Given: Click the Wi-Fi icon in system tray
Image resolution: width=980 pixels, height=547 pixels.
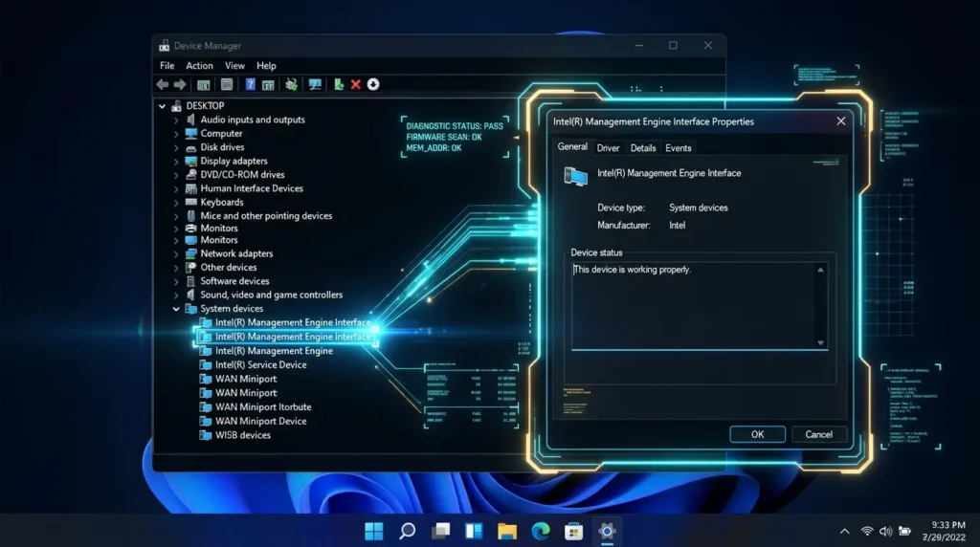Looking at the screenshot, I should pyautogui.click(x=867, y=532).
